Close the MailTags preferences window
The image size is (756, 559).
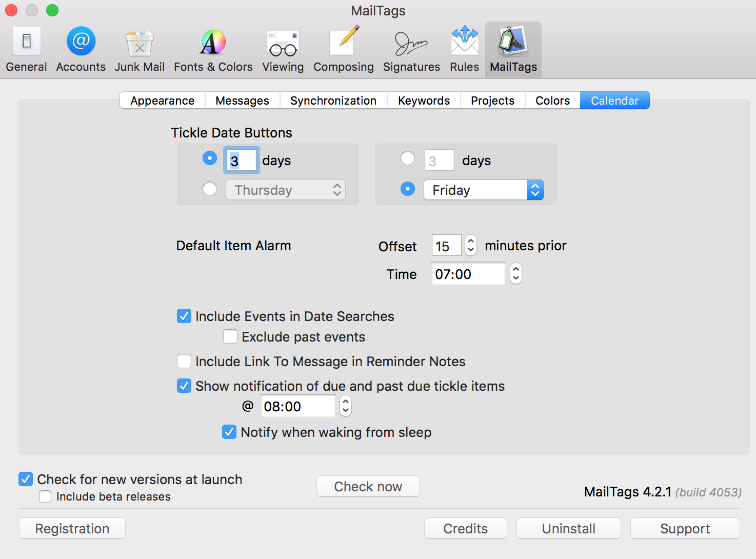[x=11, y=10]
